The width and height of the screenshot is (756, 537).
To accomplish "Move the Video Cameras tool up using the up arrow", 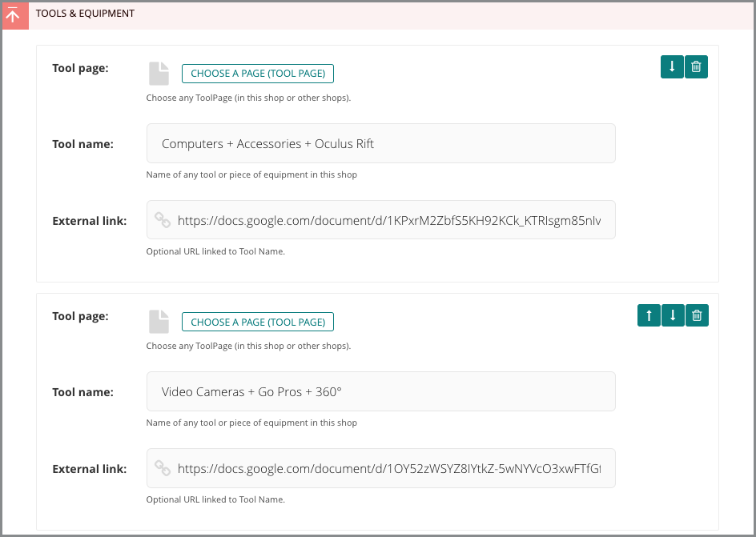I will click(648, 315).
